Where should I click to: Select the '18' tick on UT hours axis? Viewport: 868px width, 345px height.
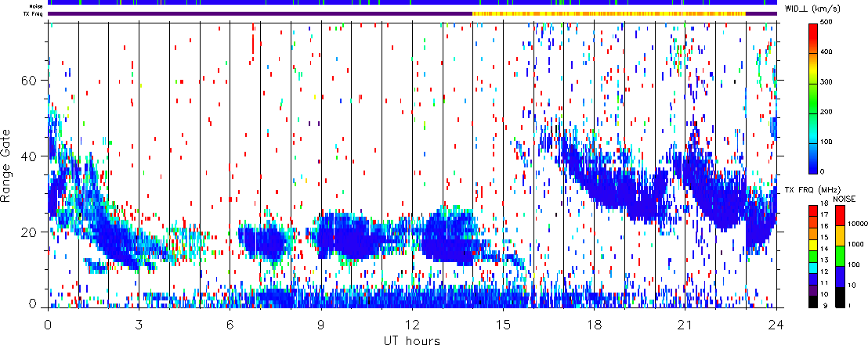point(594,325)
